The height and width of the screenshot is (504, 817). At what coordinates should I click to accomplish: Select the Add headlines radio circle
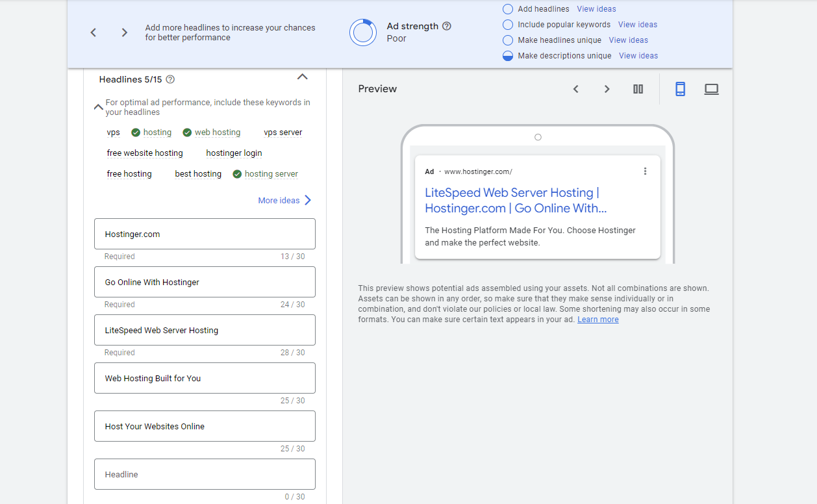[508, 9]
